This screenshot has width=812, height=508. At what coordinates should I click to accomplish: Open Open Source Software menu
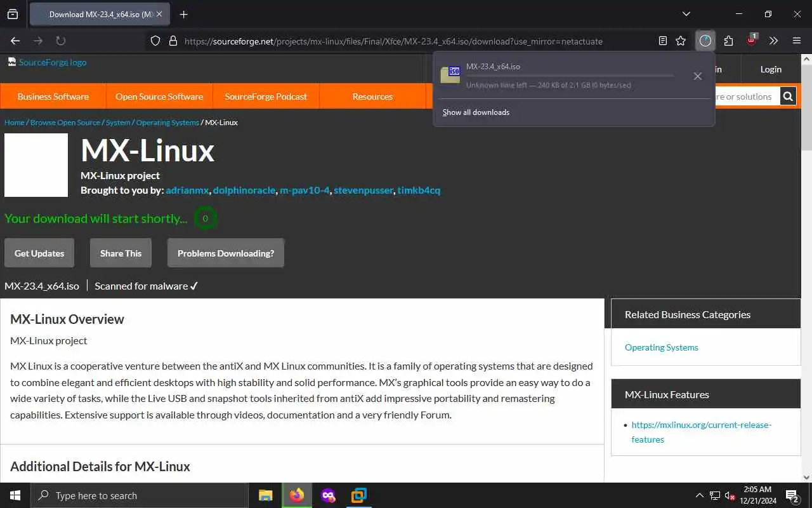pos(159,97)
